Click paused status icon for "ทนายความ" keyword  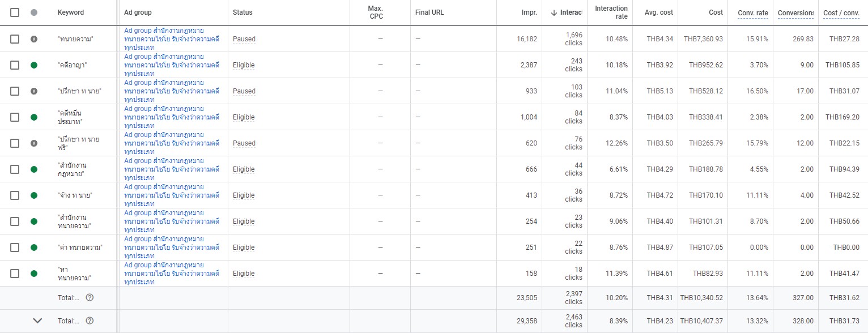tap(34, 39)
